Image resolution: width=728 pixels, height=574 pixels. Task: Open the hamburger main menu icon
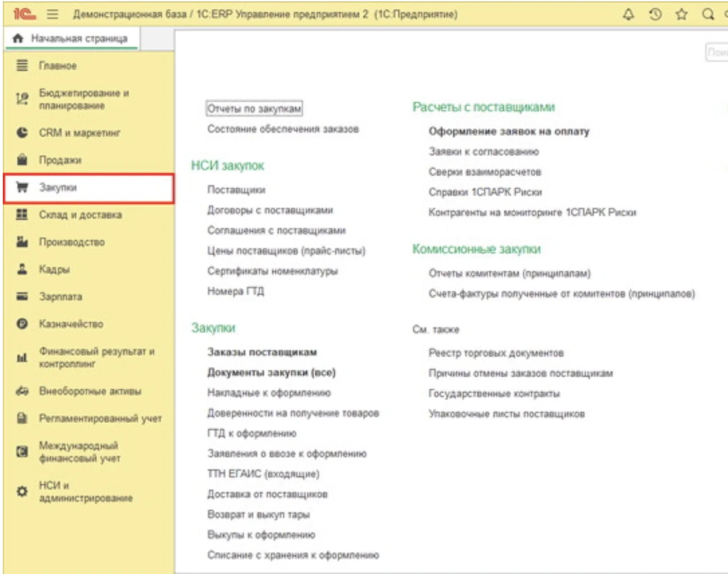click(52, 15)
